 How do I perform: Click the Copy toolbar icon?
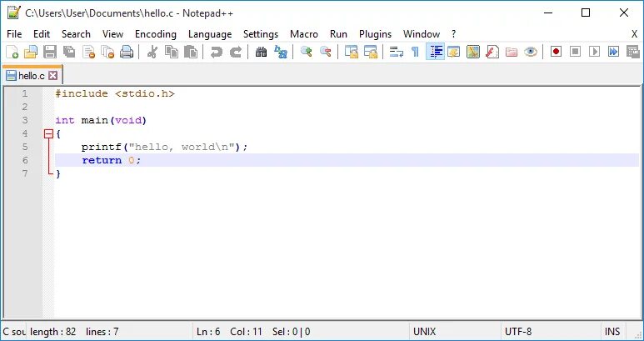click(172, 52)
